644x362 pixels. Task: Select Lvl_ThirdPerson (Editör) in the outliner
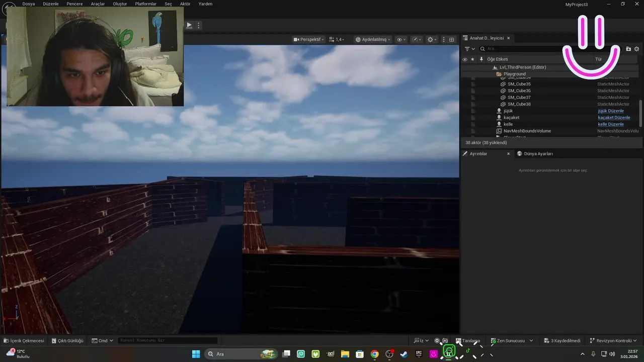tap(523, 67)
